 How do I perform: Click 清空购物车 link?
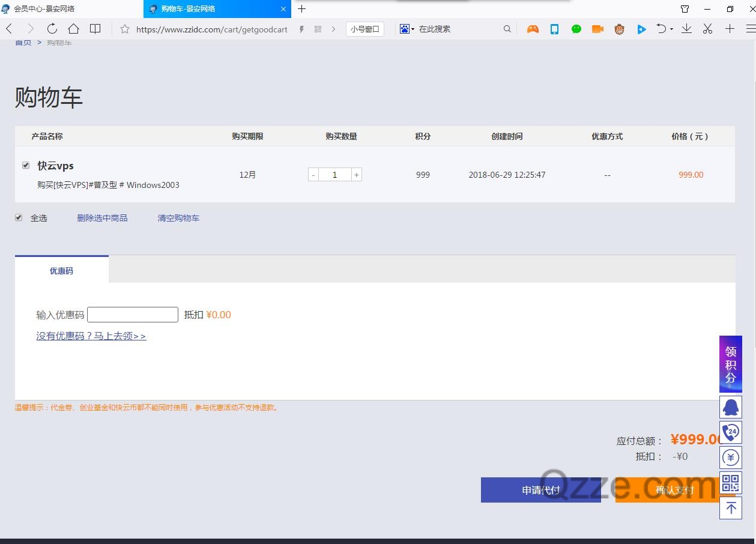click(178, 218)
